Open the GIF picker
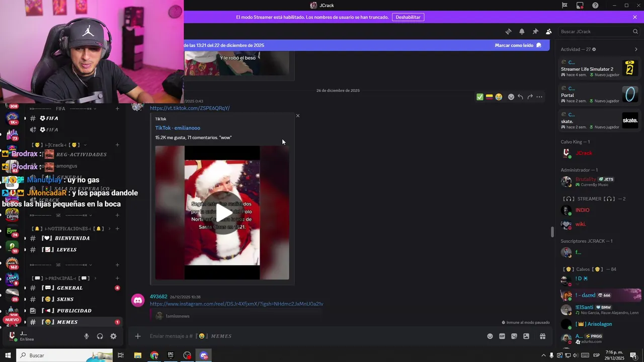The width and height of the screenshot is (644, 362). tap(502, 336)
